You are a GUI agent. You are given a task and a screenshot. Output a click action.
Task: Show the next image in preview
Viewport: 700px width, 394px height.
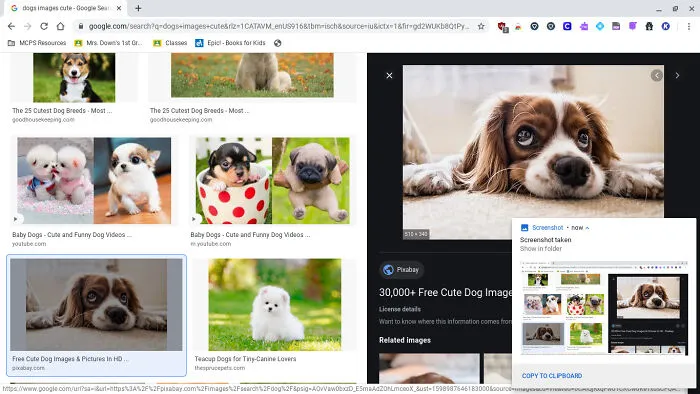coord(677,75)
